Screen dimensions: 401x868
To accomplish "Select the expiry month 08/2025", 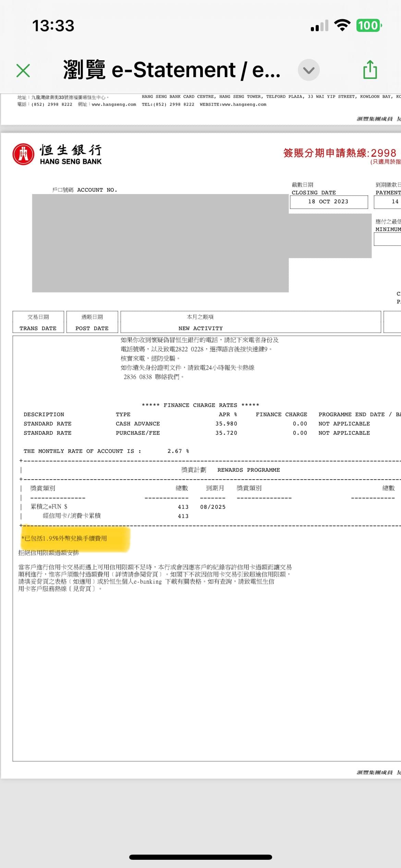I will [213, 507].
